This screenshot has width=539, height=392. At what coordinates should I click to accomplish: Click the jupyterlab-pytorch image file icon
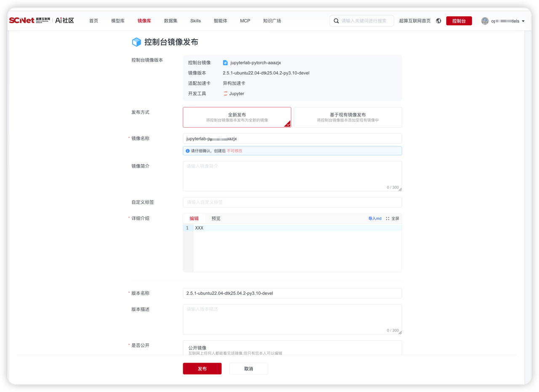tap(225, 63)
